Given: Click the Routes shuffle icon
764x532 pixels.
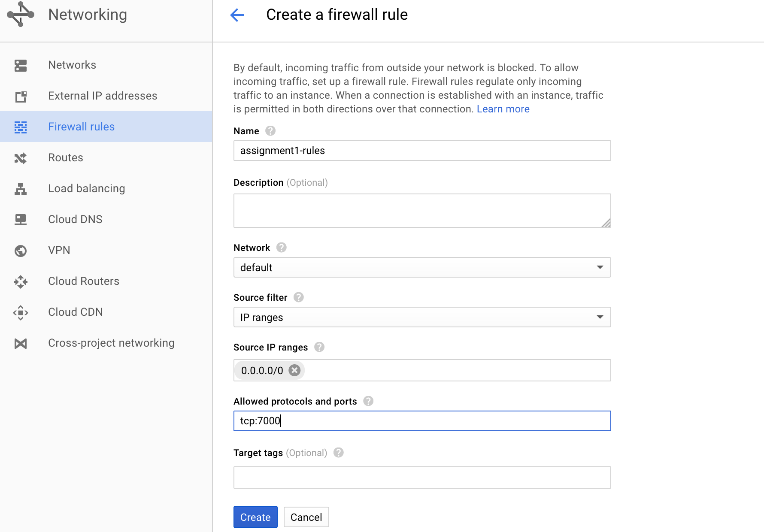Looking at the screenshot, I should pos(21,158).
